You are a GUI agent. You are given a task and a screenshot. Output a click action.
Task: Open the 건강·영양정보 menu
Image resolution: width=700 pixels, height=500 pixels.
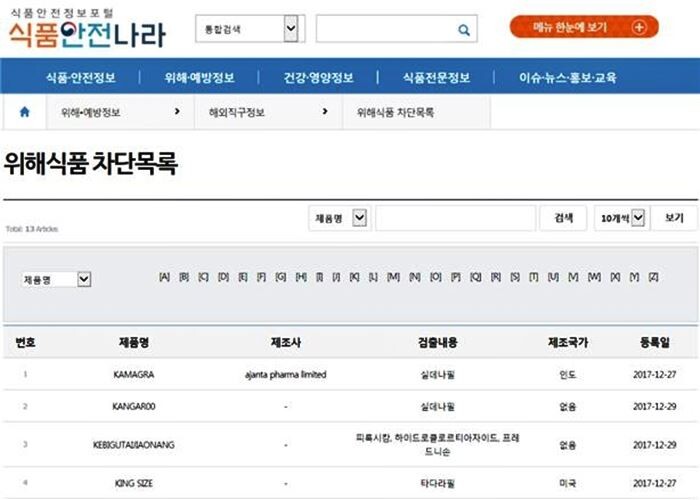click(x=318, y=77)
